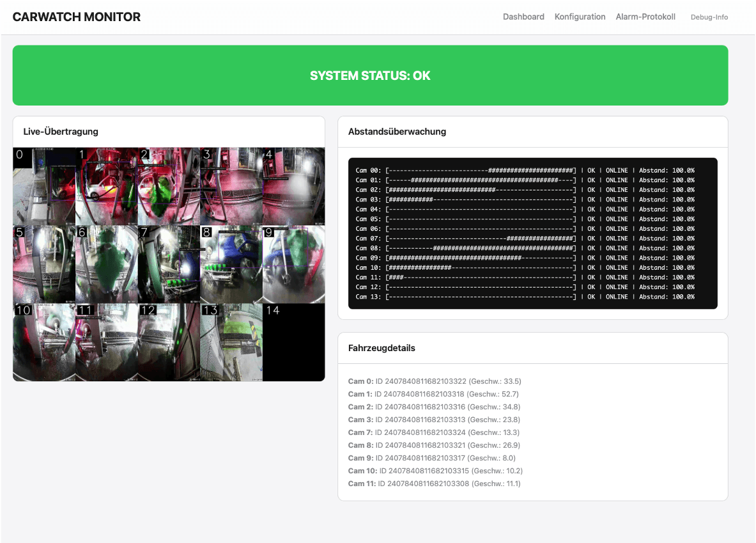Select camera 1 feed with white car
This screenshot has height=543, width=756.
point(106,186)
